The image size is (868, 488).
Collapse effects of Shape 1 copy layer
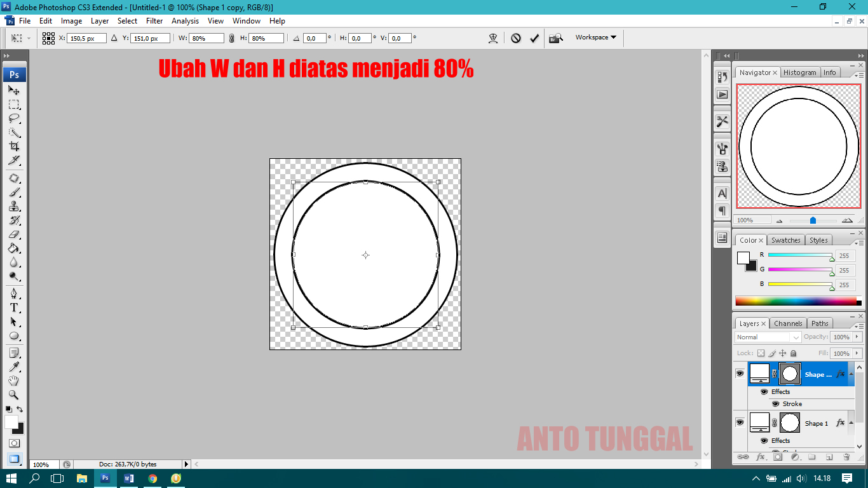[x=851, y=374]
